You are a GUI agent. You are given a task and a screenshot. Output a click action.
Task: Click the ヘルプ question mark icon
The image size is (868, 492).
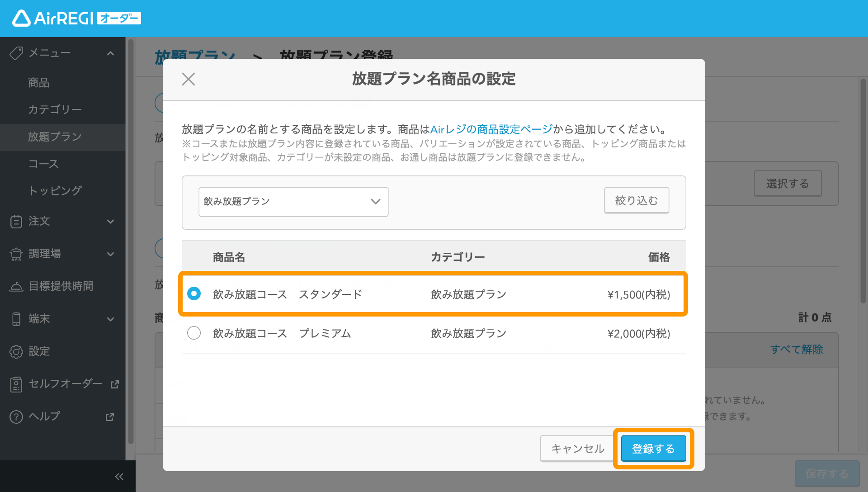[16, 416]
